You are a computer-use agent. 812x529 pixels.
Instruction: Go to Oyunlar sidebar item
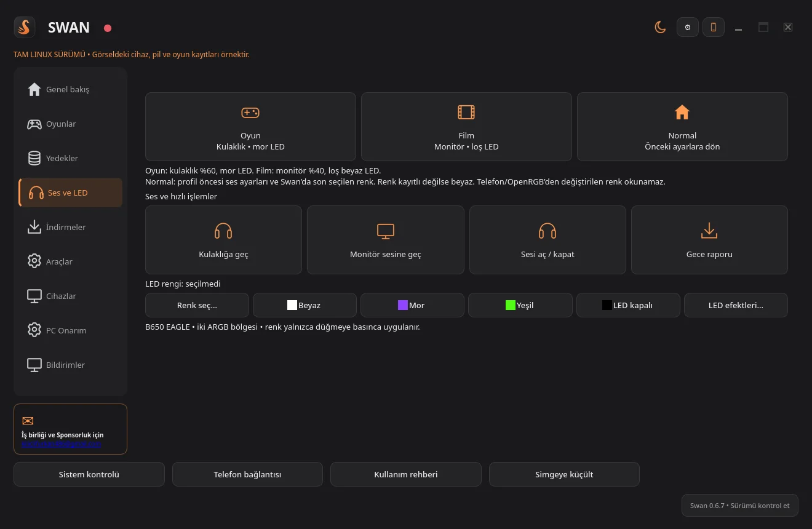[70, 124]
